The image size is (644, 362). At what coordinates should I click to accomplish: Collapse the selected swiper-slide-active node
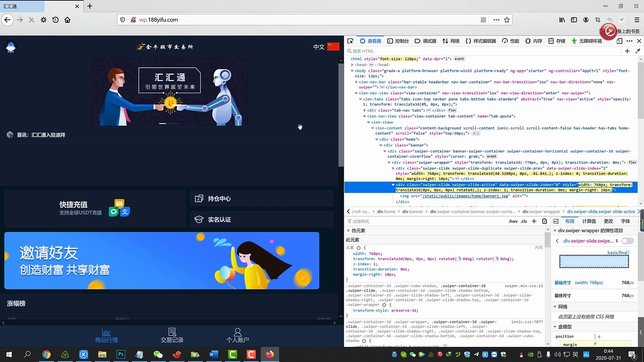[393, 185]
